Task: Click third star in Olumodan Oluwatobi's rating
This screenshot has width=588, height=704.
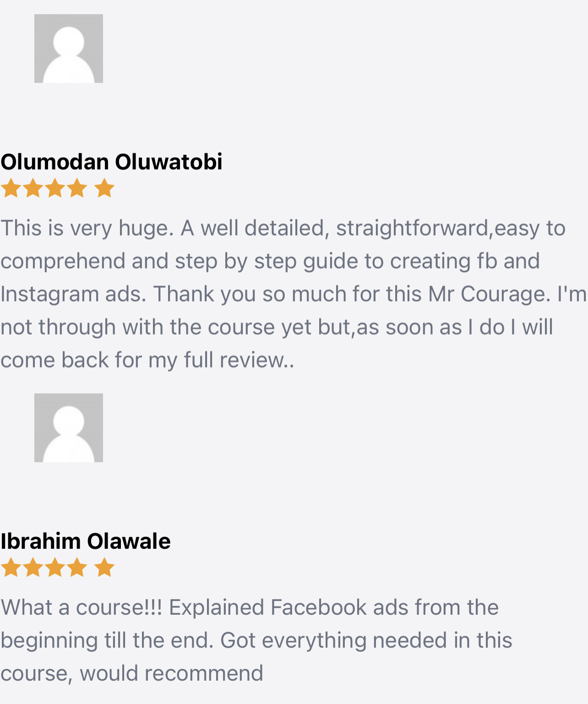Action: (x=54, y=188)
